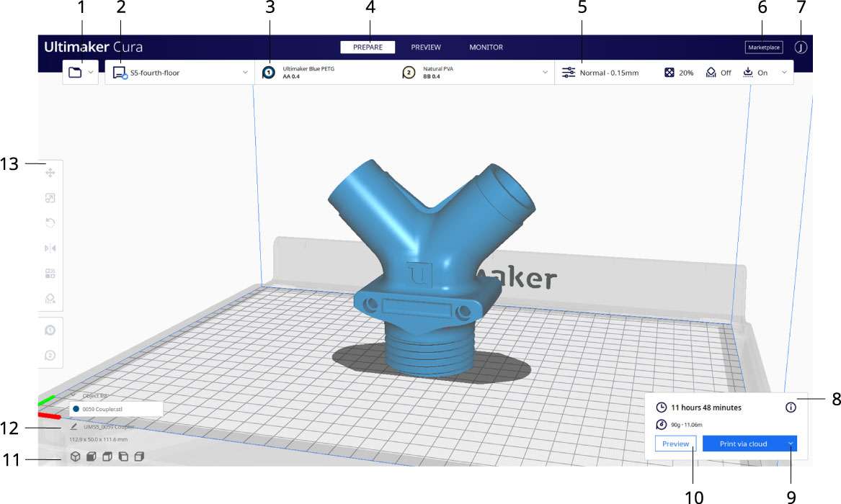The height and width of the screenshot is (504, 841).
Task: Open the MONITOR tab
Action: click(486, 47)
